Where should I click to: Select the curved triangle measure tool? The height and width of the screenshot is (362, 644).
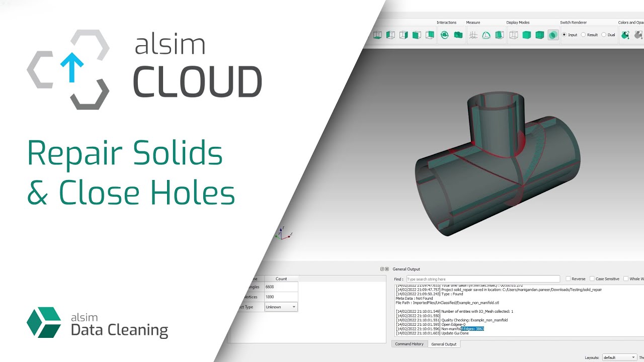pyautogui.click(x=486, y=35)
